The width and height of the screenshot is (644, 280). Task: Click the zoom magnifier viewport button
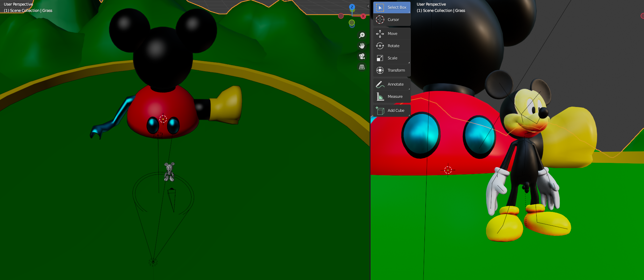click(362, 35)
